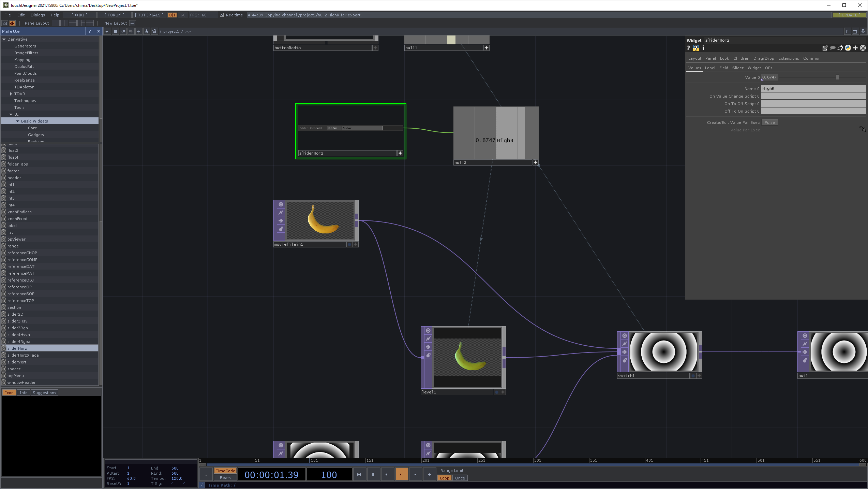The image size is (868, 489).
Task: Click the home network icon in the path bar
Action: [x=154, y=31]
